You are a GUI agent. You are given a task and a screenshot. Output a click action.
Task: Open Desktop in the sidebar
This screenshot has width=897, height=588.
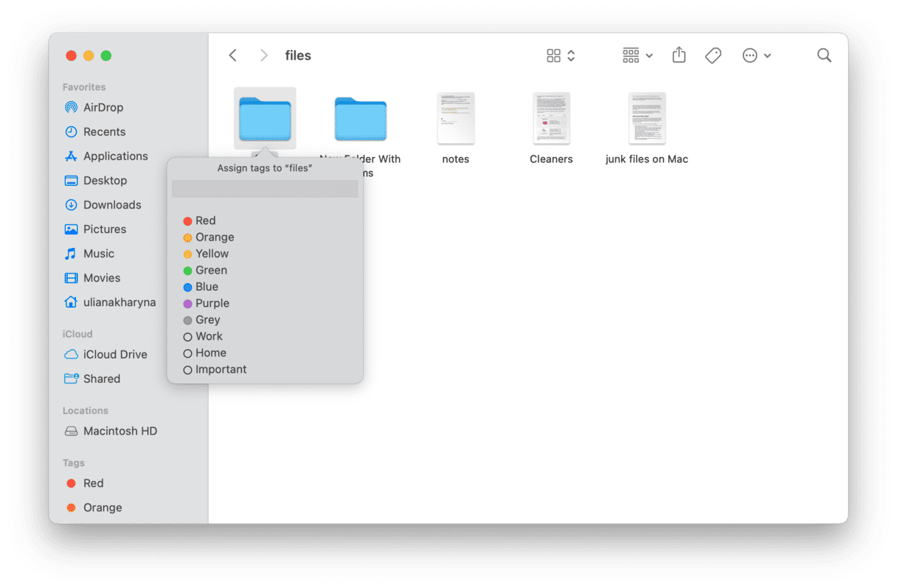95,180
